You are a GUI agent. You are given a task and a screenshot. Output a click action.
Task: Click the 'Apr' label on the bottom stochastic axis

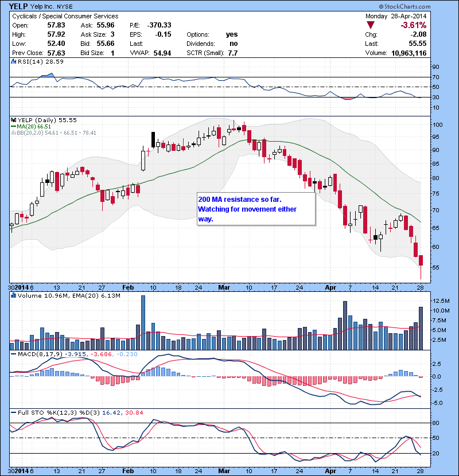330,471
